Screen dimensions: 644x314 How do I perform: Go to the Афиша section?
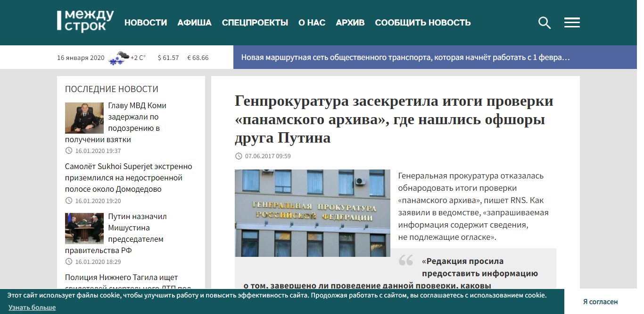pyautogui.click(x=194, y=23)
